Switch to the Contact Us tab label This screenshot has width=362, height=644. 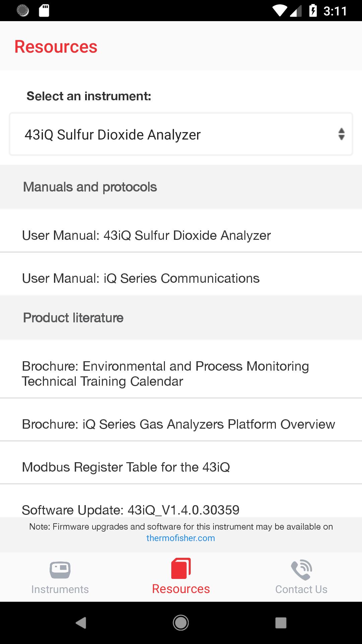301,589
